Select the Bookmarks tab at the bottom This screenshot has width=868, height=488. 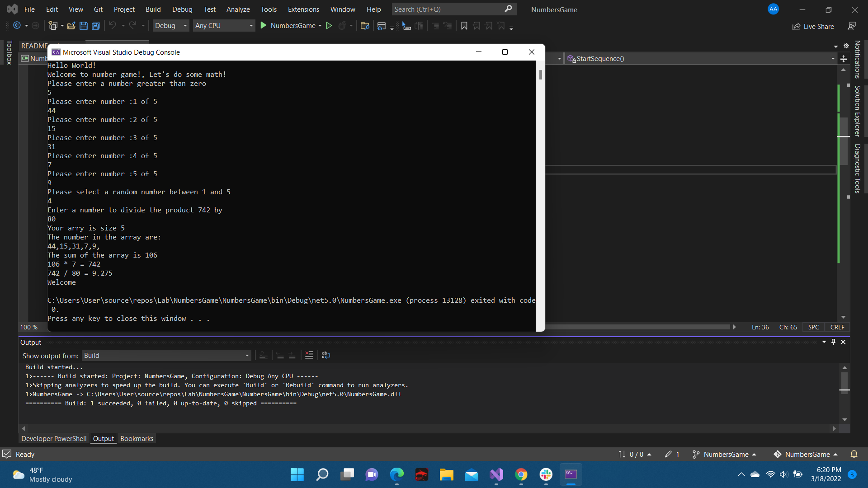click(x=137, y=438)
